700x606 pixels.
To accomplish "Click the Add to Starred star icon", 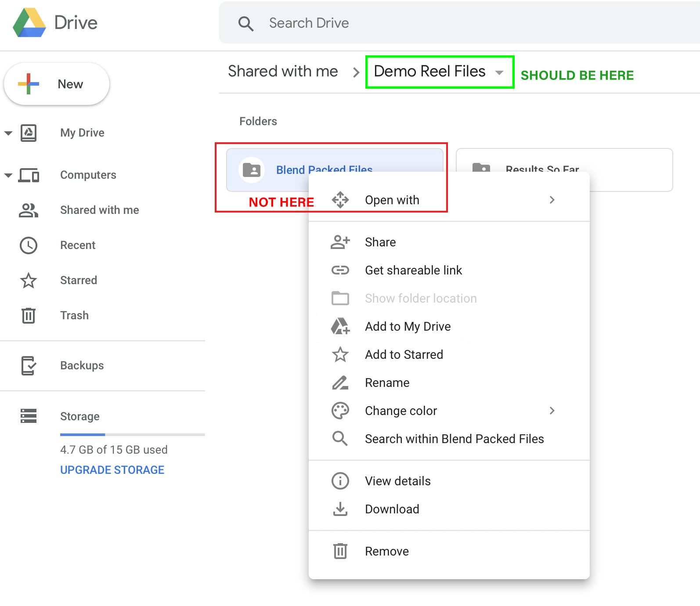I will click(340, 354).
